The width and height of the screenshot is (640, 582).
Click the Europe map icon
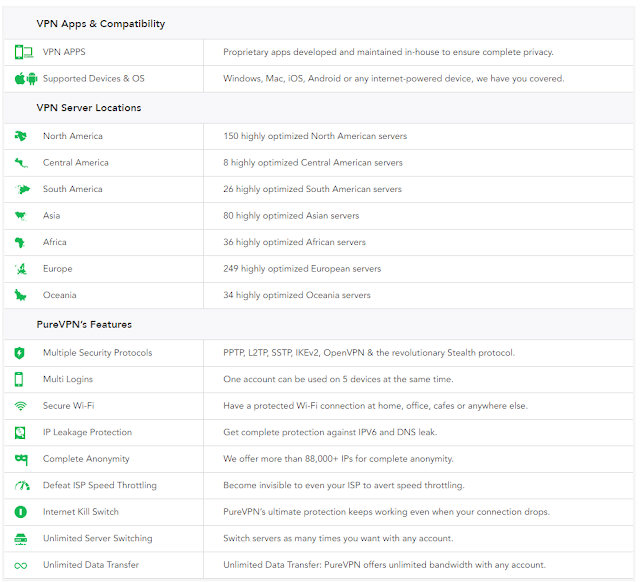click(x=20, y=269)
